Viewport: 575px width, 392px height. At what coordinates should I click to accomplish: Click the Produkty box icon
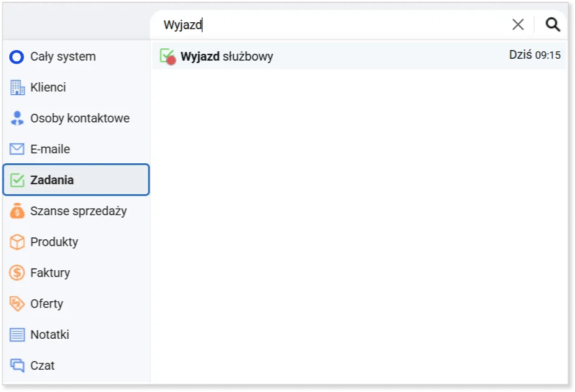[x=17, y=242]
